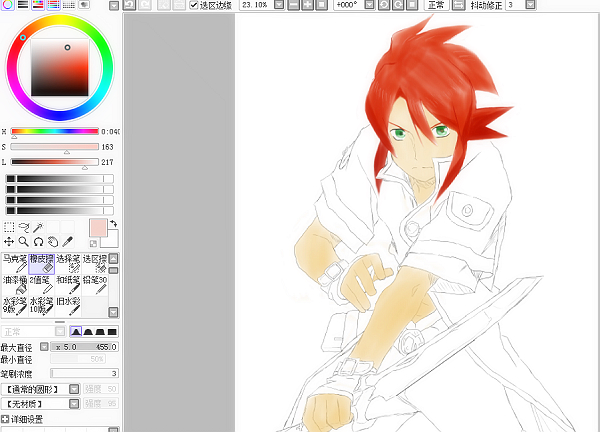Image resolution: width=600 pixels, height=432 pixels.
Task: Adjust the 笔刷浓度 brush density slider
Action: (x=84, y=373)
